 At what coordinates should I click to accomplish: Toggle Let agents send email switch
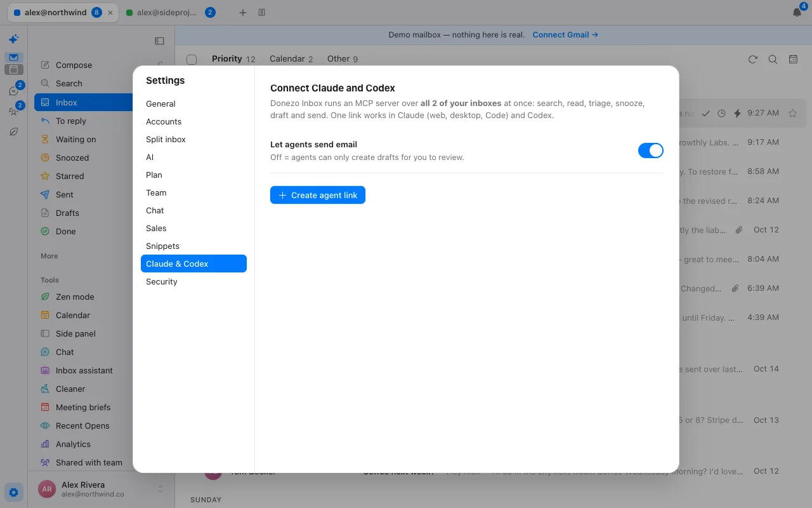[650, 150]
